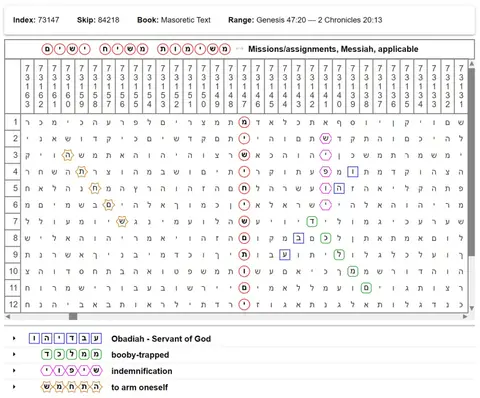Click the purple hexagon letter in row 6
The width and height of the screenshot is (480, 398).
coord(325,205)
